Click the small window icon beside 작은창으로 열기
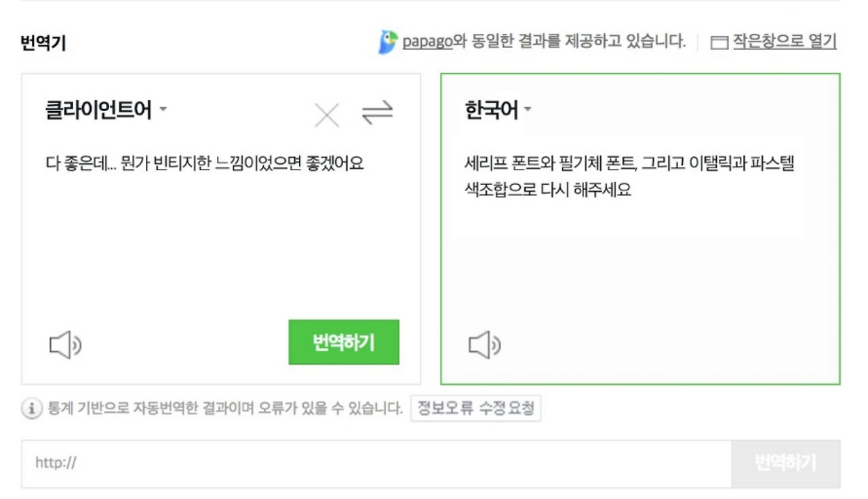This screenshot has width=868, height=499. [x=721, y=42]
